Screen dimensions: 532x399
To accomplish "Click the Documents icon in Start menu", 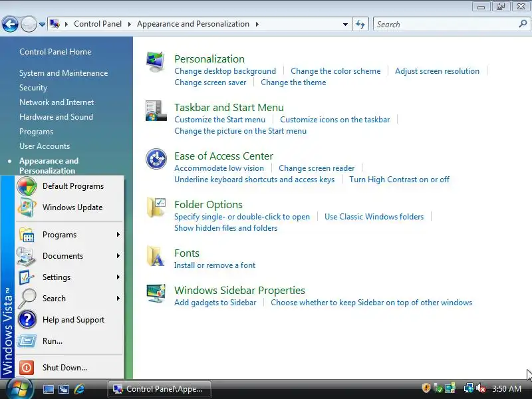I will [x=26, y=256].
